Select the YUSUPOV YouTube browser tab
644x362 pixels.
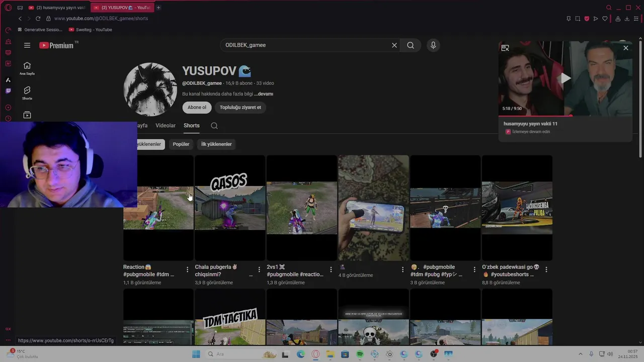click(x=122, y=8)
